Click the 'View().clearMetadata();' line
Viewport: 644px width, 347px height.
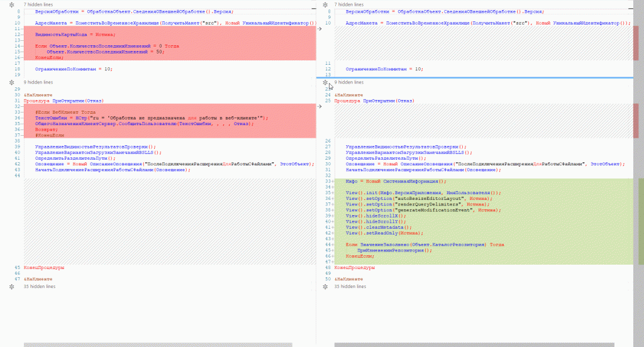(379, 227)
